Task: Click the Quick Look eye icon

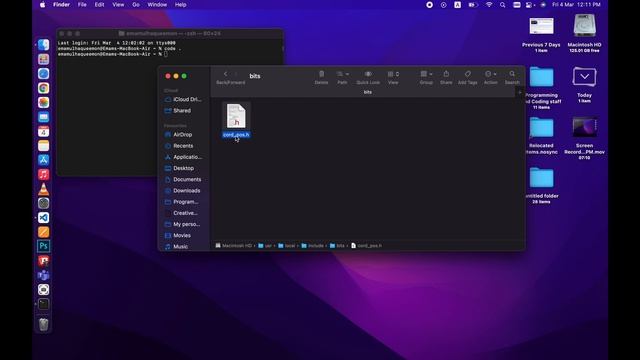Action: tap(368, 74)
